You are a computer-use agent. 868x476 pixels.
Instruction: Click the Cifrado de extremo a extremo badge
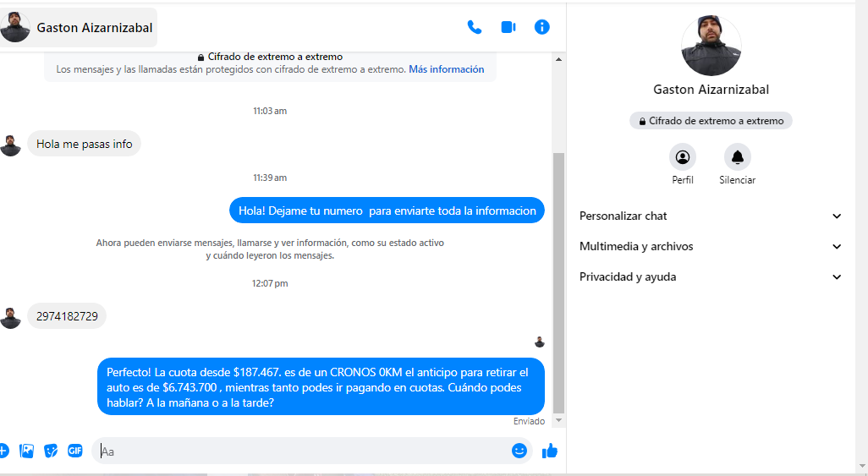(711, 121)
